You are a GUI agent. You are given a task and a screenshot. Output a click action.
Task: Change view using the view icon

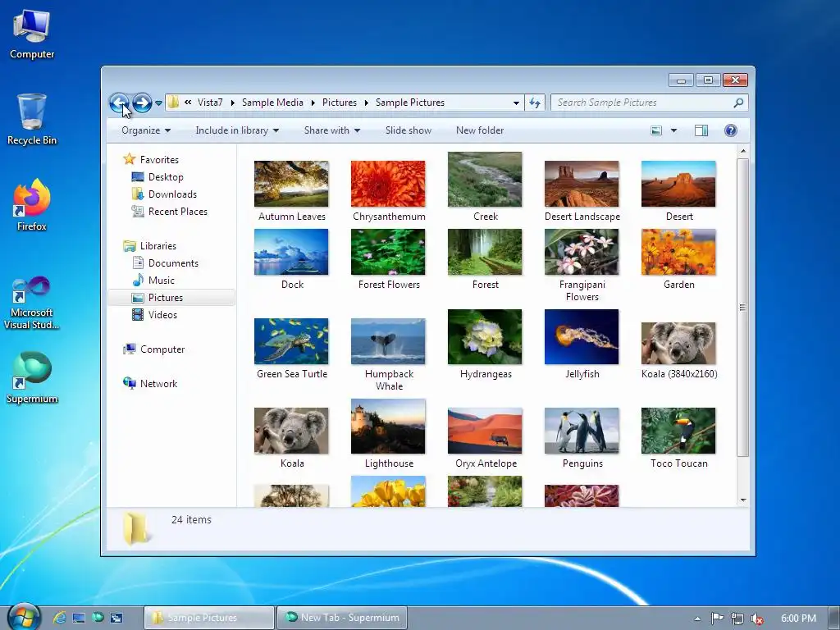coord(656,130)
